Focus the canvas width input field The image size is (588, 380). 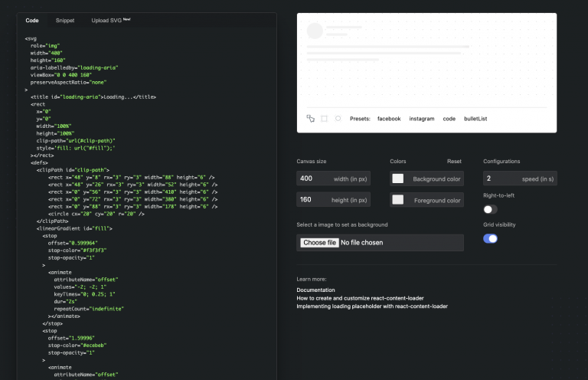(x=333, y=179)
